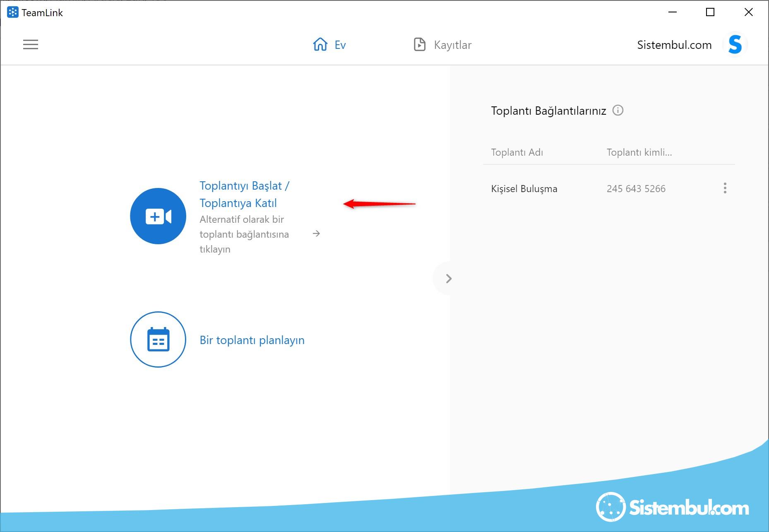769x532 pixels.
Task: Open the S profile avatar
Action: (735, 44)
